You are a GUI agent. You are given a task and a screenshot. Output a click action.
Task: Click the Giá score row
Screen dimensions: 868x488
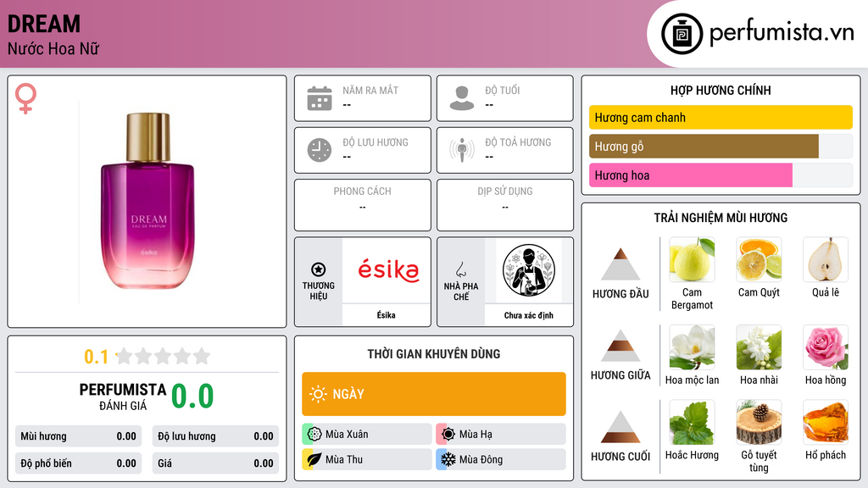point(215,463)
